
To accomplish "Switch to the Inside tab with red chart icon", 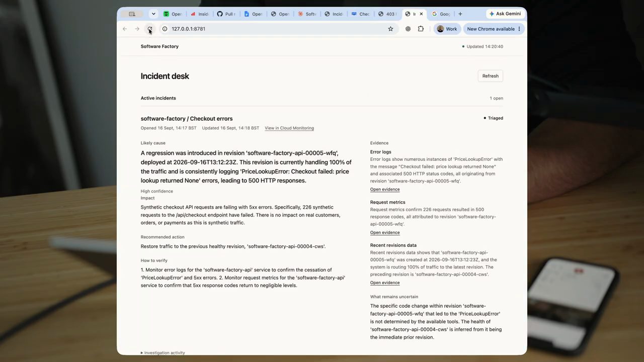I will click(x=199, y=14).
